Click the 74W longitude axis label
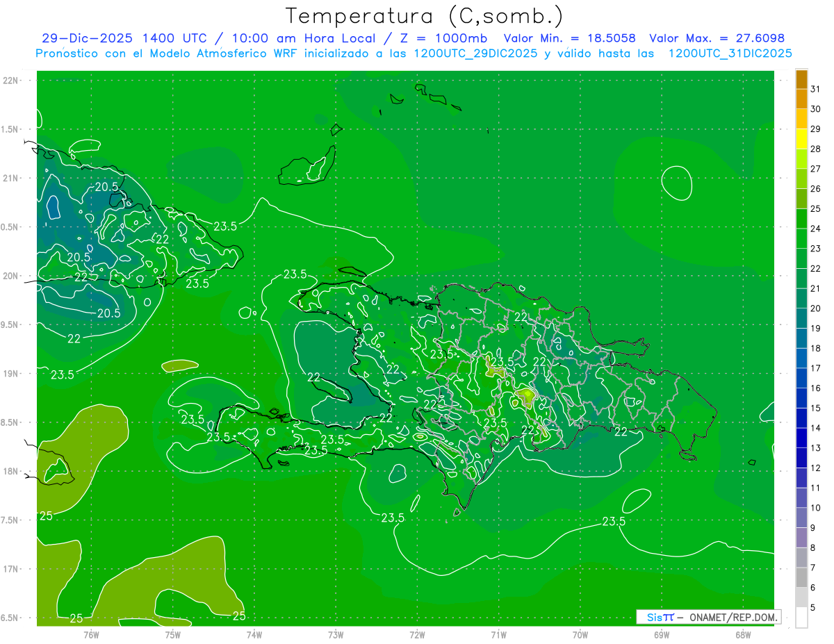 [254, 635]
